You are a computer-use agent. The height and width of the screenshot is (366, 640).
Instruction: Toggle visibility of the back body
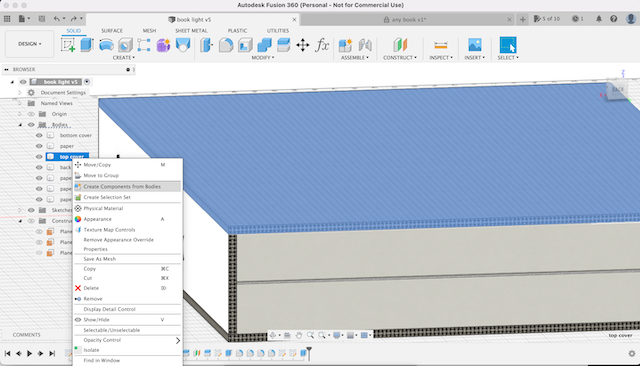click(39, 167)
